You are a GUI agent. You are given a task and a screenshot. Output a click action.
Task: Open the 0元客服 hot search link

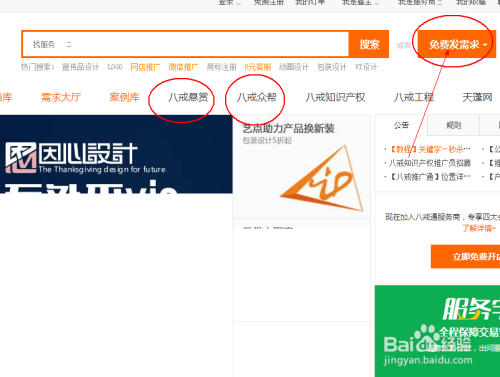point(258,67)
